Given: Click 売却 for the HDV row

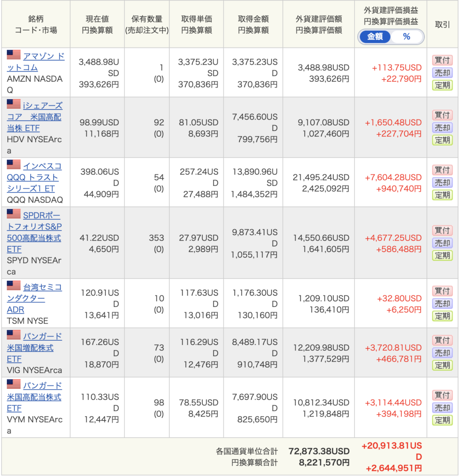Looking at the screenshot, I should tap(442, 127).
